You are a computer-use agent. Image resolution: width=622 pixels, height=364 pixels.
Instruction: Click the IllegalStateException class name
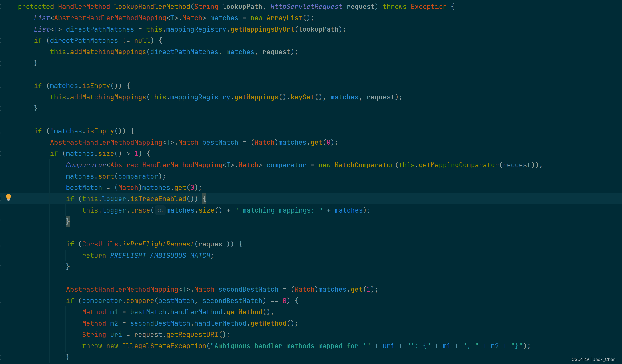pyautogui.click(x=164, y=346)
